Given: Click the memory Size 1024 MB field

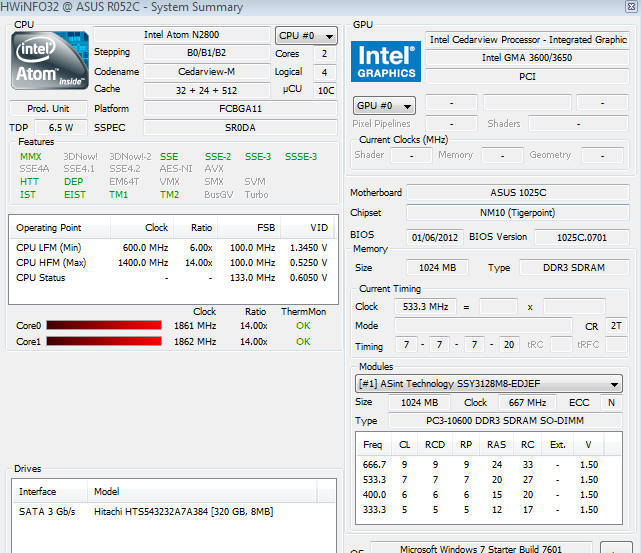Looking at the screenshot, I should click(x=437, y=268).
